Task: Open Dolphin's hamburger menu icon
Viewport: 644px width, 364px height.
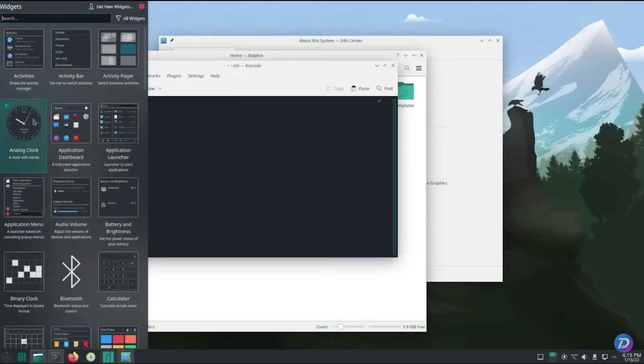Action: click(419, 68)
